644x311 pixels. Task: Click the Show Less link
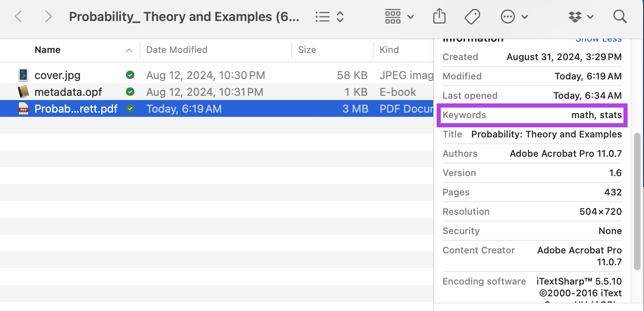(x=598, y=39)
